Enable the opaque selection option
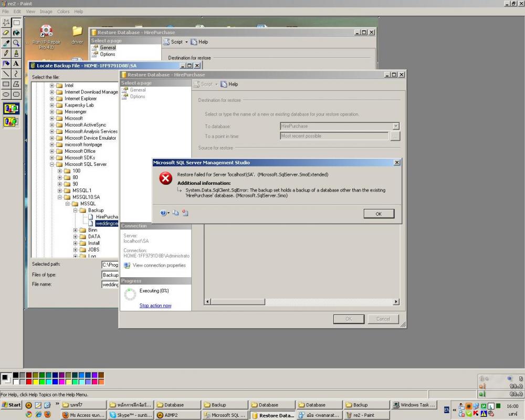Viewport: 525px width, 420px height. coord(12,109)
